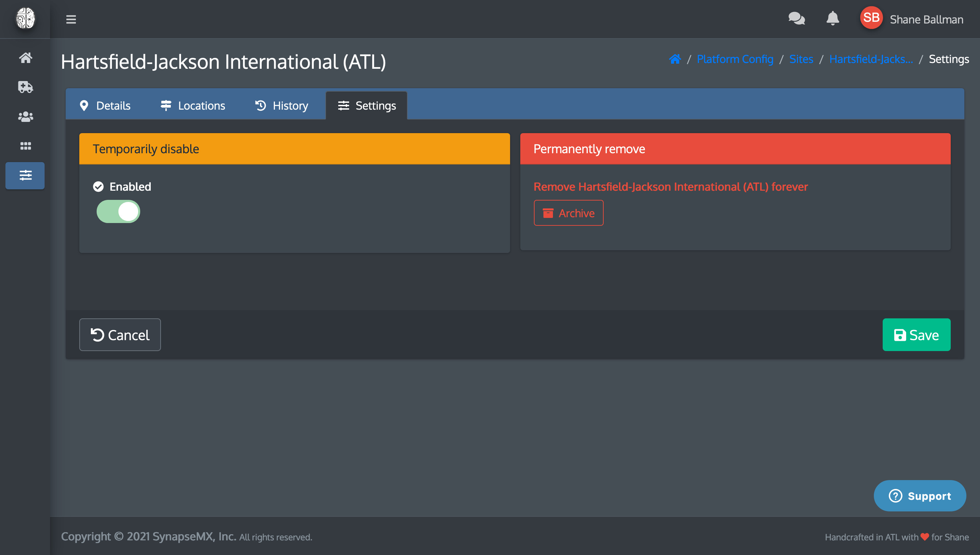
Task: Open Shane Ballman user menu
Action: 912,19
